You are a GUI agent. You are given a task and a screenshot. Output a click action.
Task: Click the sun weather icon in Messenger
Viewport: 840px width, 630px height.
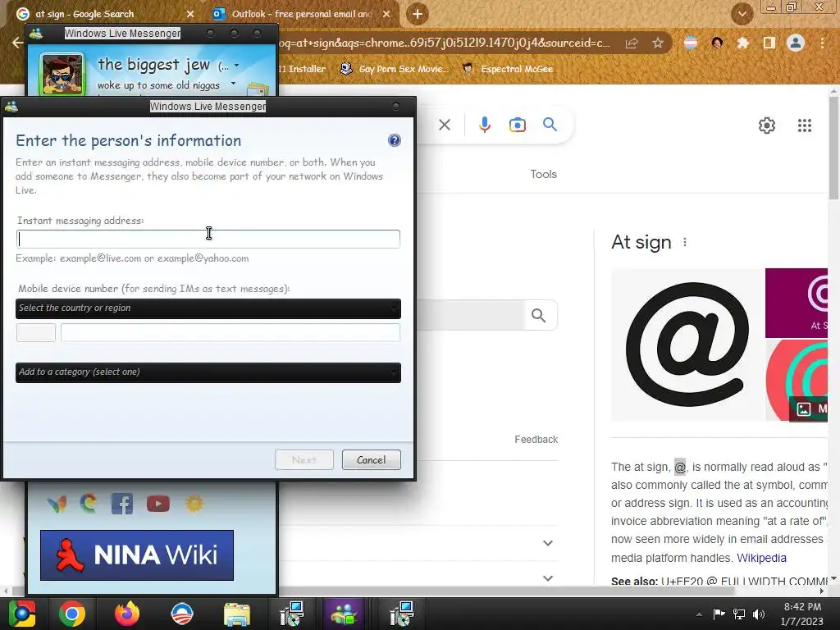194,504
